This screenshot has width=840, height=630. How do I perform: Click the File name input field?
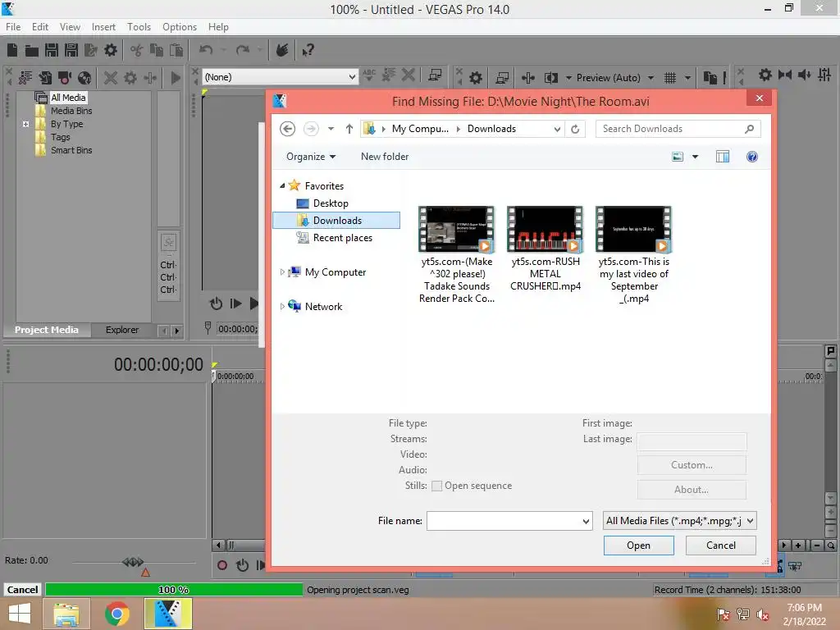(x=509, y=521)
